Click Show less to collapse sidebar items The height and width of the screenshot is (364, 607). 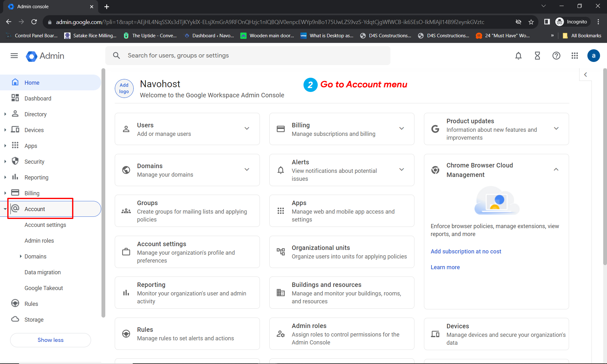50,340
